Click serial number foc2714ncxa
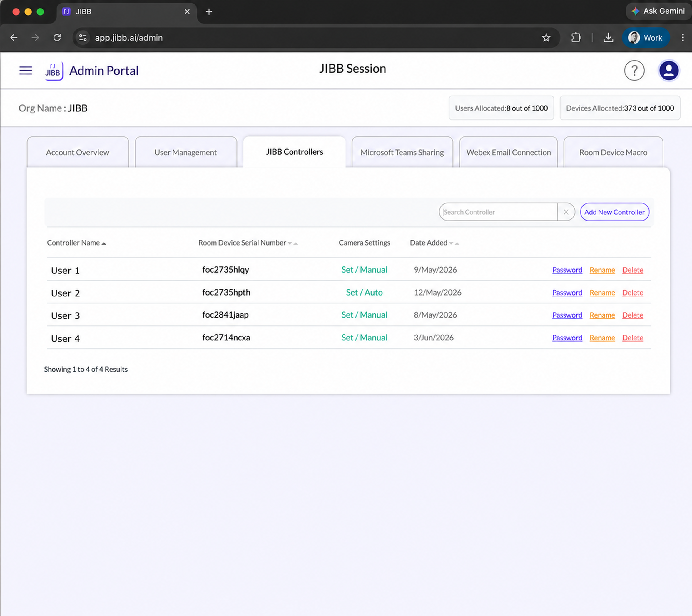692x616 pixels. pos(226,337)
